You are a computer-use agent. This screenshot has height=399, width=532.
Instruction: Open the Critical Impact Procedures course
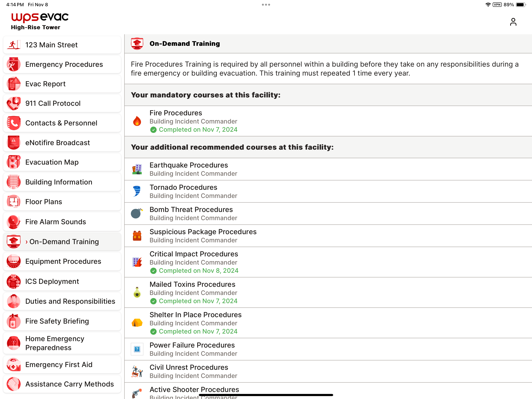pos(328,262)
